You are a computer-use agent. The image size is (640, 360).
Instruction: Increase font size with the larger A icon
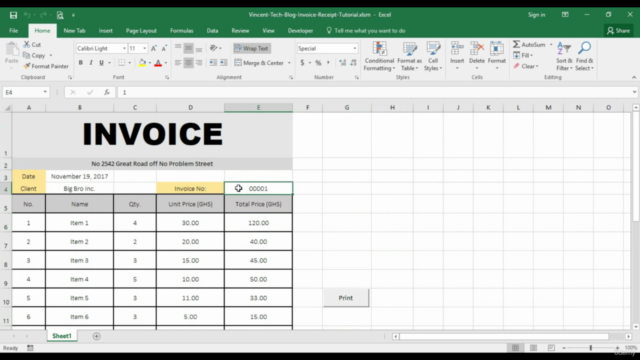click(x=154, y=48)
